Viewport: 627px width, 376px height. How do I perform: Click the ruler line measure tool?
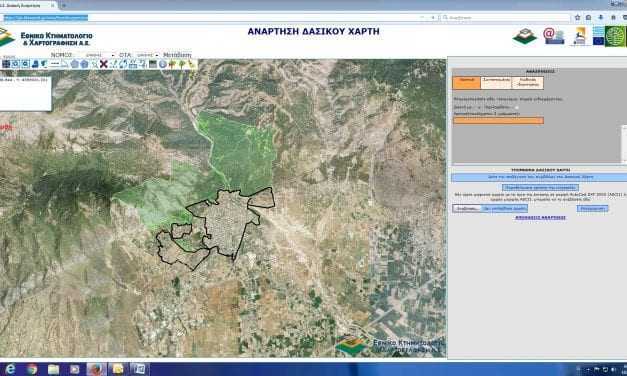click(55, 64)
